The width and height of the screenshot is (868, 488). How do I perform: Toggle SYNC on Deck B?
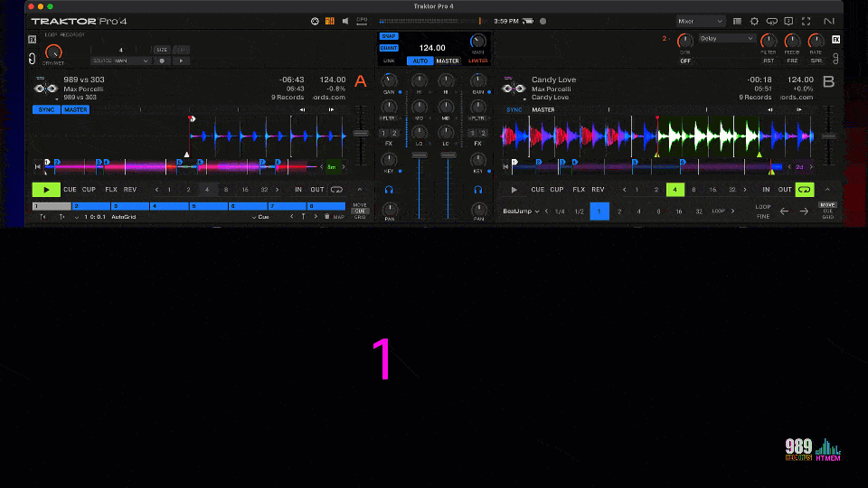[514, 109]
